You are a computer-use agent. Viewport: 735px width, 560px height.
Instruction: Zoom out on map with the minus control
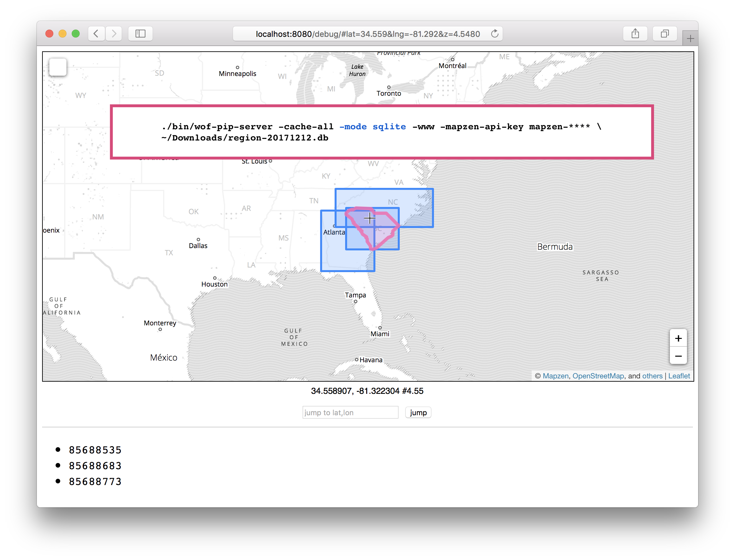coord(678,356)
